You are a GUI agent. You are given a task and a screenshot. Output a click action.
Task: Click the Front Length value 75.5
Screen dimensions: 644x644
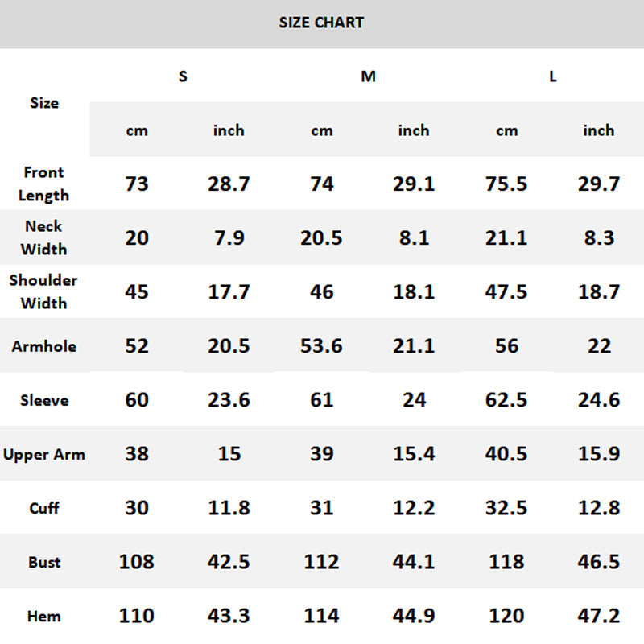point(506,184)
